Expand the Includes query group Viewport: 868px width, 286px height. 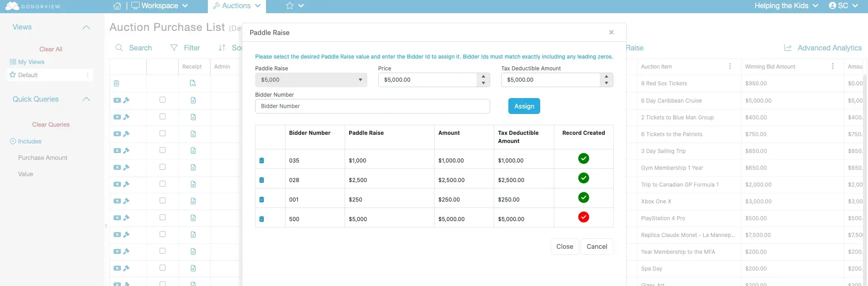pyautogui.click(x=13, y=142)
